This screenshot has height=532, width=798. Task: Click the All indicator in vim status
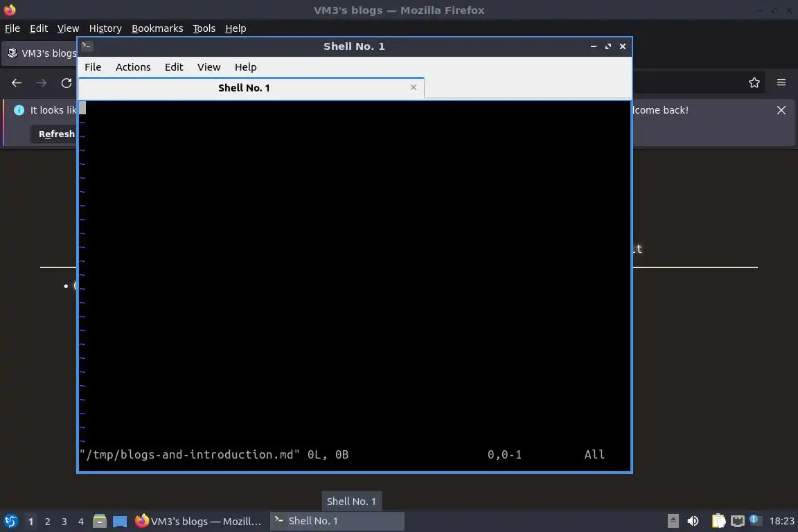(594, 454)
